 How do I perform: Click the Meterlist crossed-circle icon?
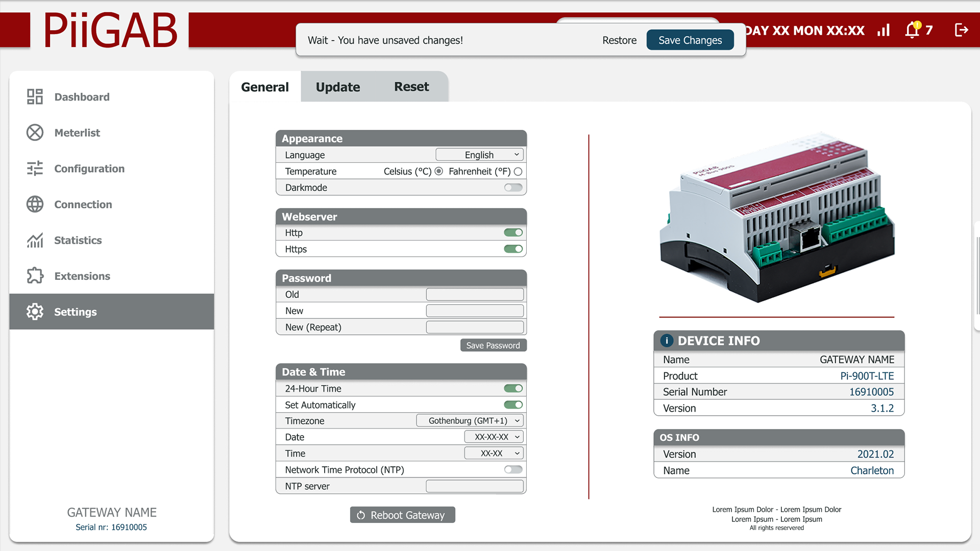click(x=35, y=132)
